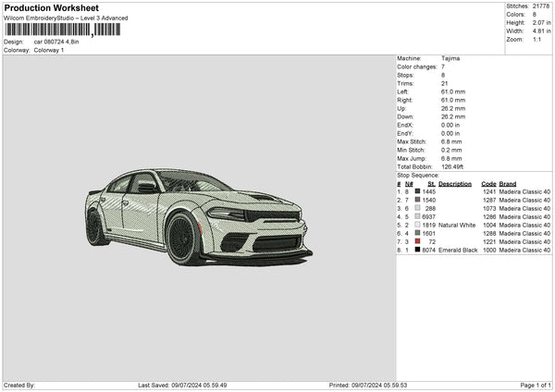Click the Colorway 1 value
This screenshot has height=392, width=555.
click(49, 50)
